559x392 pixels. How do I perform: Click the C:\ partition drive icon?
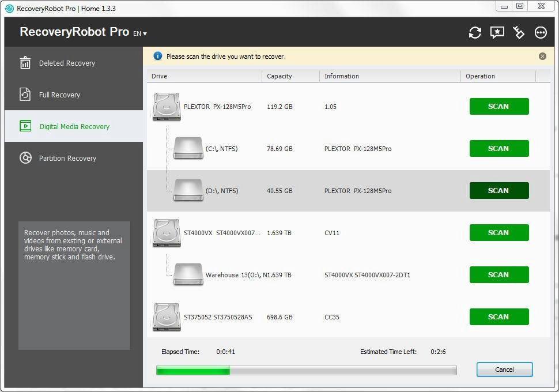click(188, 148)
